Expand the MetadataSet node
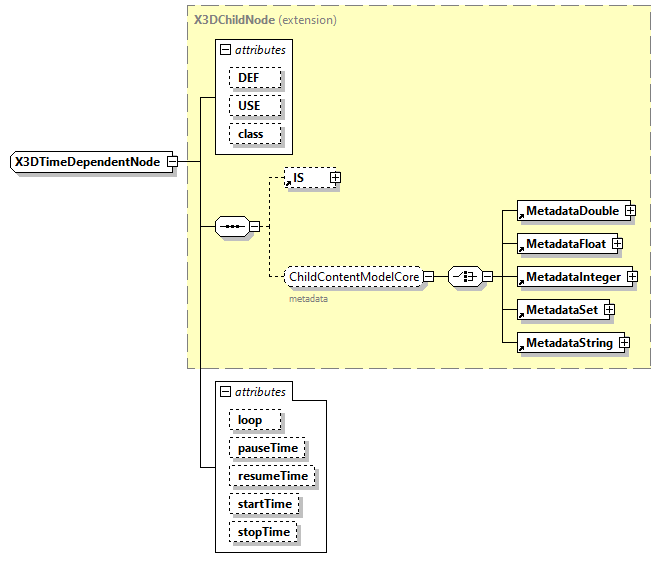 [608, 310]
